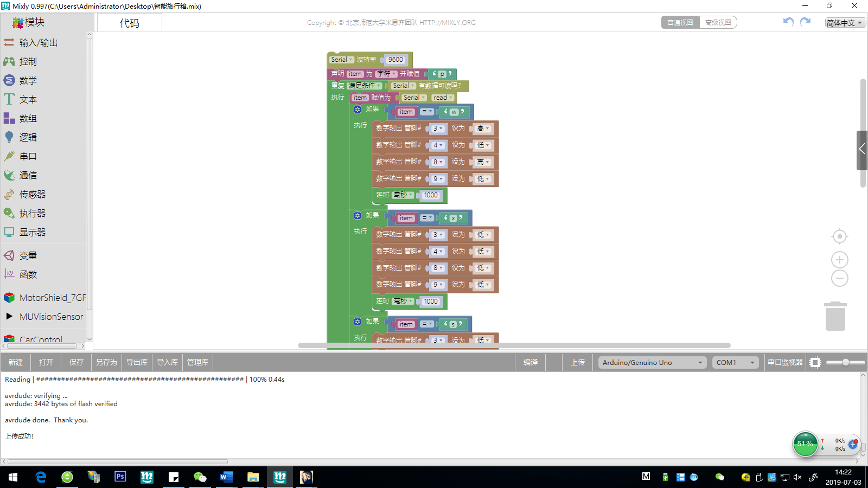Click the gear icon on the first 如果 block

pyautogui.click(x=358, y=110)
